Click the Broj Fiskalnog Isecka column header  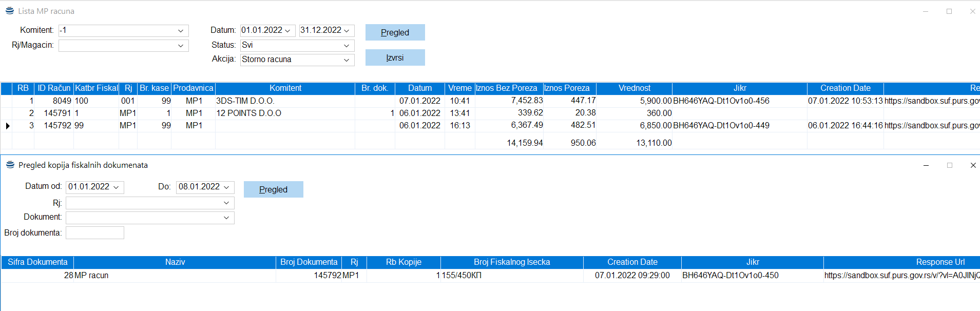coord(511,262)
